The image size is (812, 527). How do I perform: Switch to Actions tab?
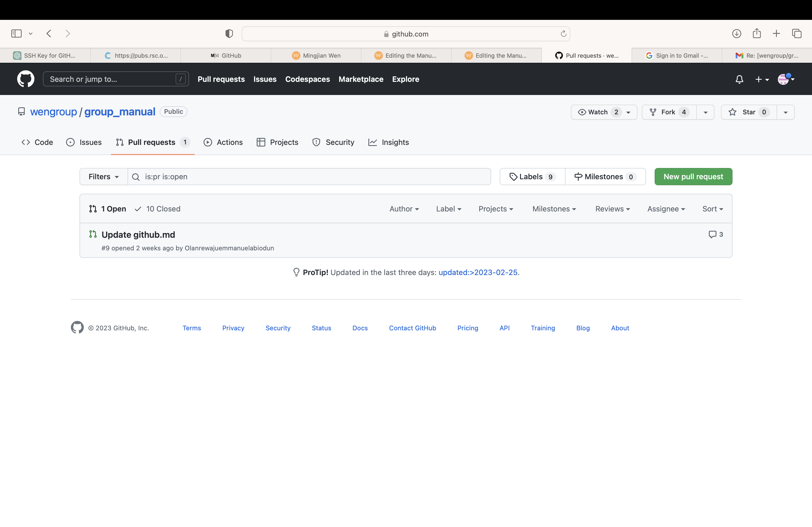[x=223, y=142]
